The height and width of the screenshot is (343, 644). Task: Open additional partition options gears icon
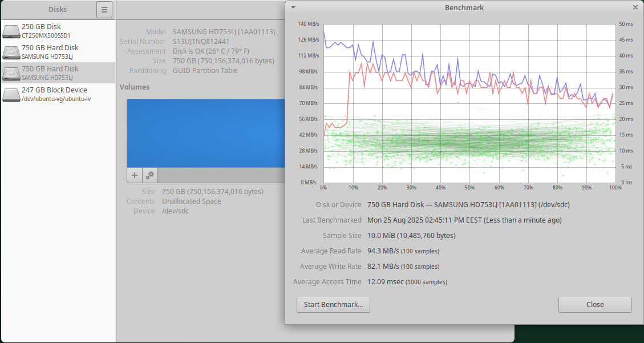tap(150, 175)
